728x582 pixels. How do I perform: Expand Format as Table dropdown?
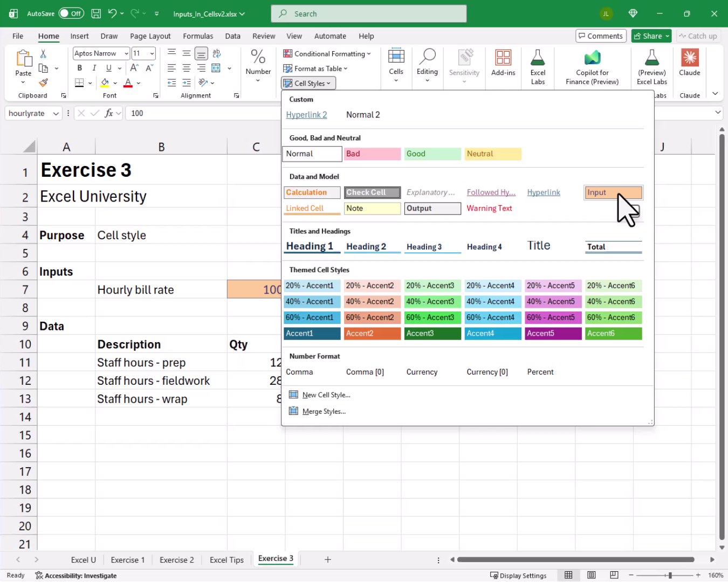point(315,68)
